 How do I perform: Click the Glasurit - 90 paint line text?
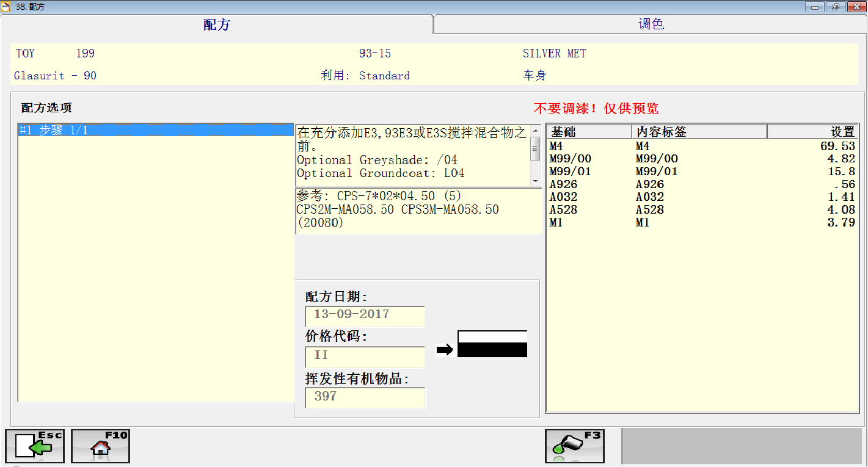[56, 76]
